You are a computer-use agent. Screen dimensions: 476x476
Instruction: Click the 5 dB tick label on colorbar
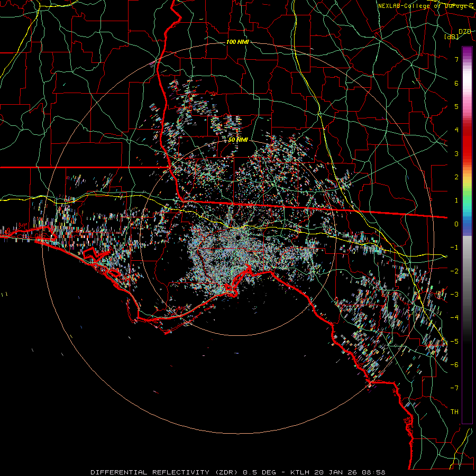pos(456,106)
